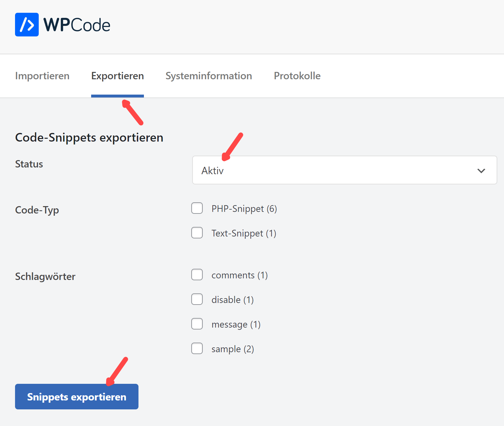Check the PHP-Snippet (6) checkbox

(x=197, y=208)
